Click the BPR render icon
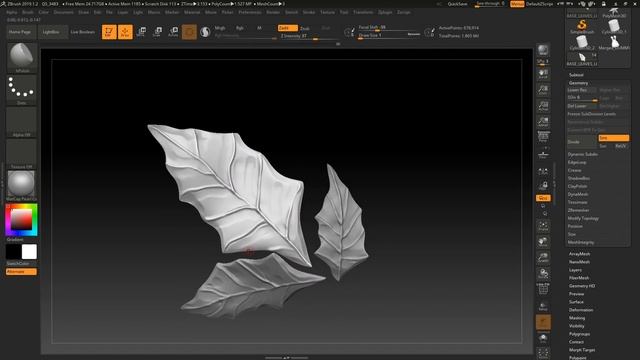This screenshot has height=360, width=640. point(543,51)
